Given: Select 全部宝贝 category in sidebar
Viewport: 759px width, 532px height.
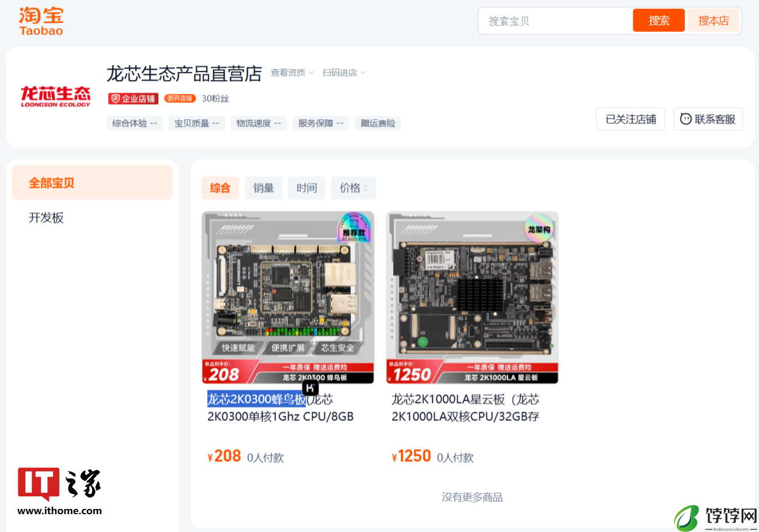Looking at the screenshot, I should pos(92,183).
